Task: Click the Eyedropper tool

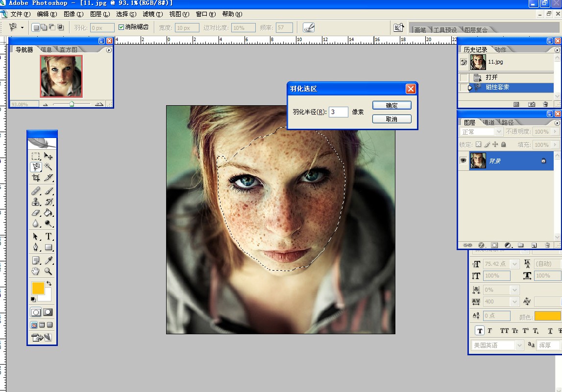Action: click(49, 260)
